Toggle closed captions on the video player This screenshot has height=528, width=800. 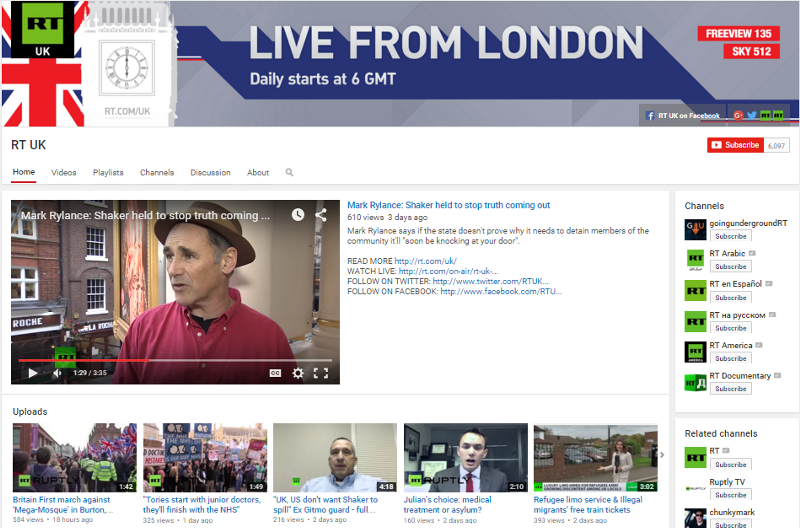[275, 373]
